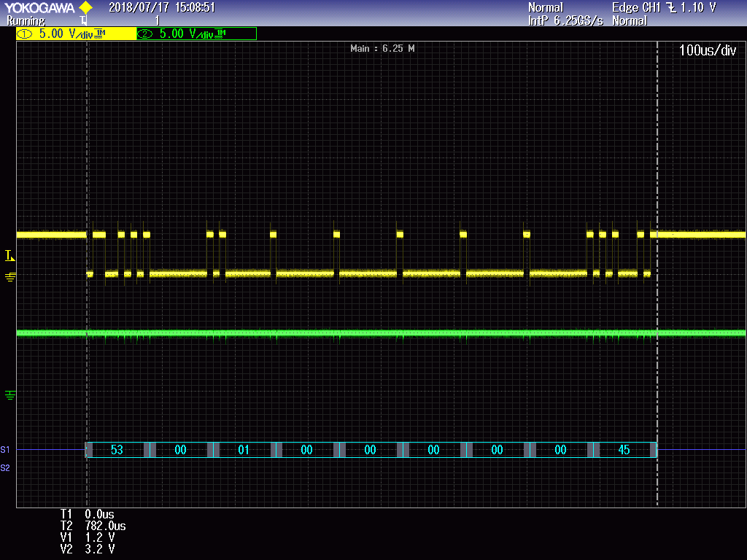Select the yellow trigger level marker on left edge
747x560 pixels.
pyautogui.click(x=9, y=255)
